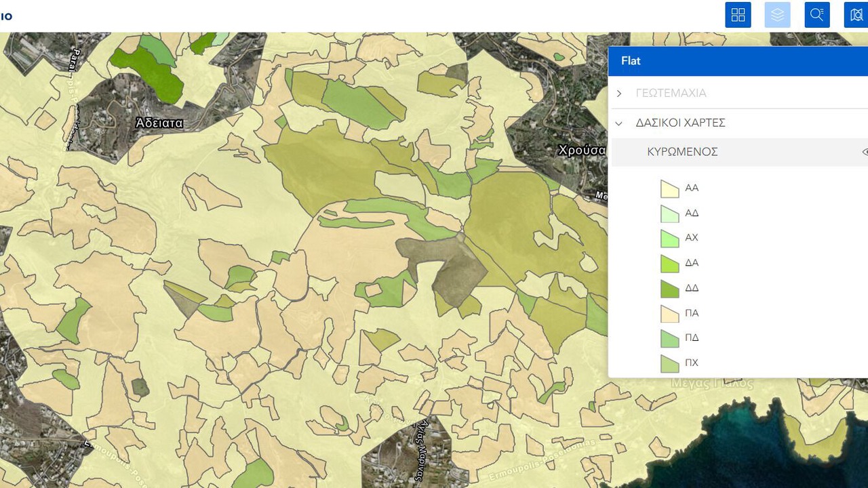Toggle the layers list panel button
The height and width of the screenshot is (488, 868).
(x=777, y=15)
